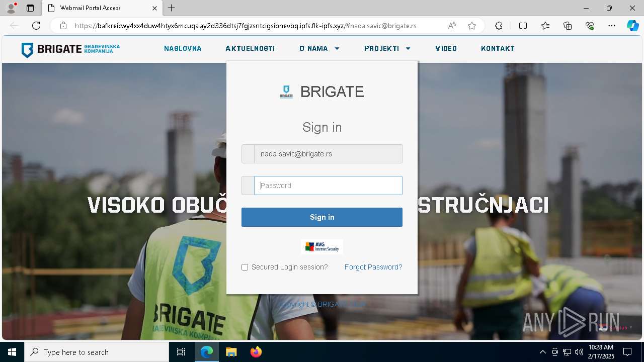Open the Collections icon
Screen dimensions: 644x362
tap(568, 26)
